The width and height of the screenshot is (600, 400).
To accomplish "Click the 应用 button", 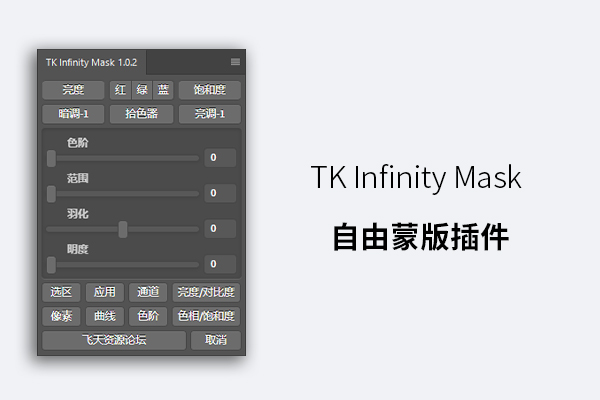I will (105, 292).
